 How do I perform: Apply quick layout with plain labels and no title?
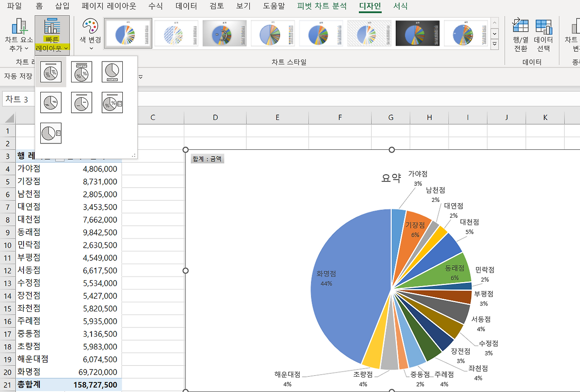tap(51, 102)
